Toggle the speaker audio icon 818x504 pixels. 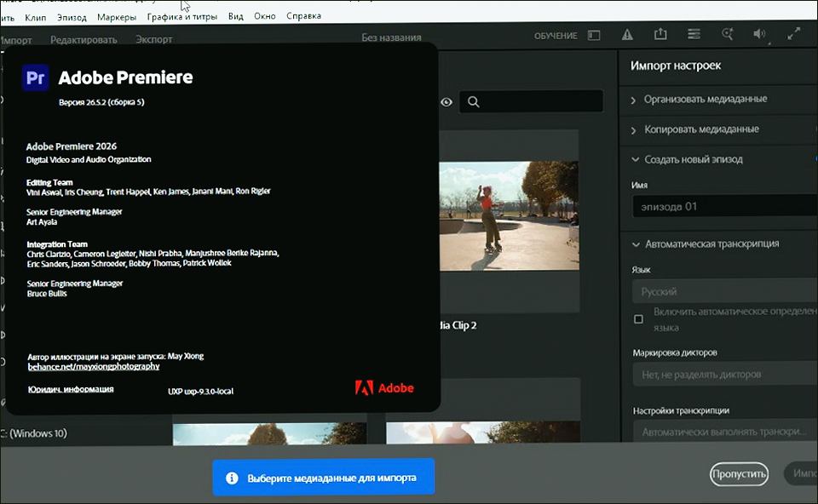click(x=759, y=34)
